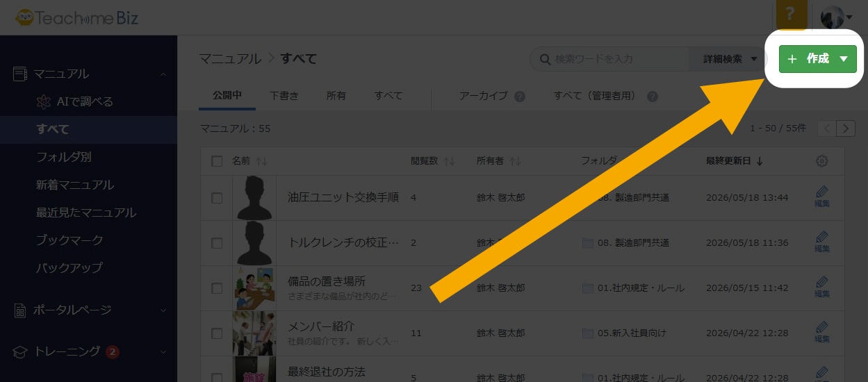Image resolution: width=868 pixels, height=382 pixels.
Task: Open table column settings gear
Action: [x=822, y=161]
